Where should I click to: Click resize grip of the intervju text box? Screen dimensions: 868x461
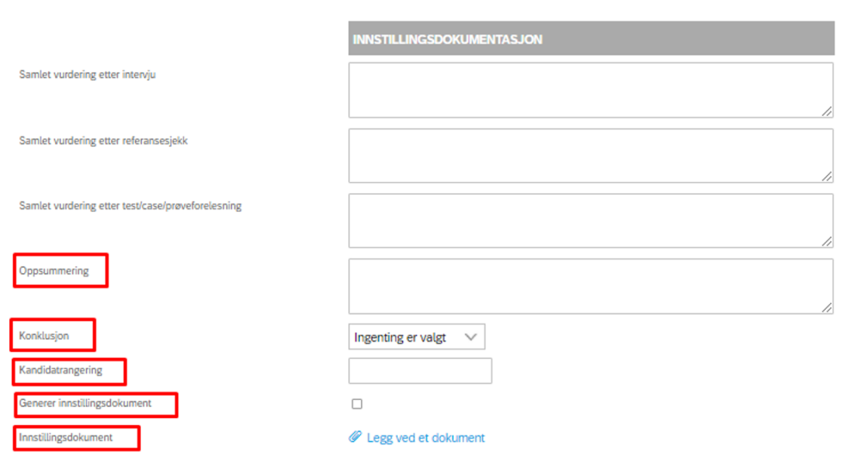[x=826, y=111]
